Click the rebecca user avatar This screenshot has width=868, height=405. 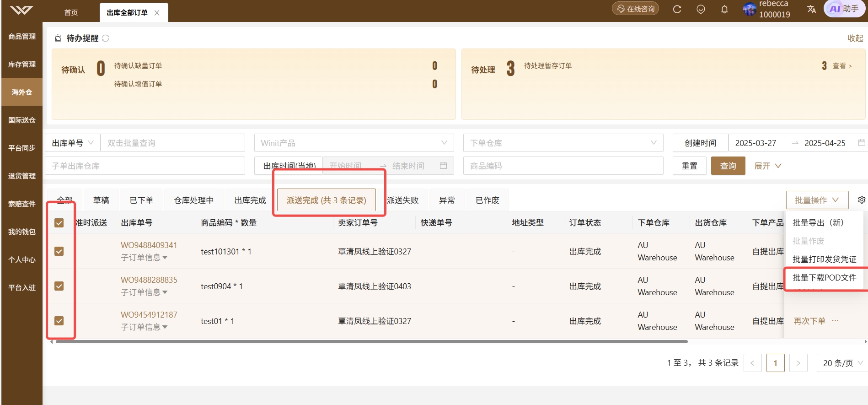pyautogui.click(x=750, y=9)
